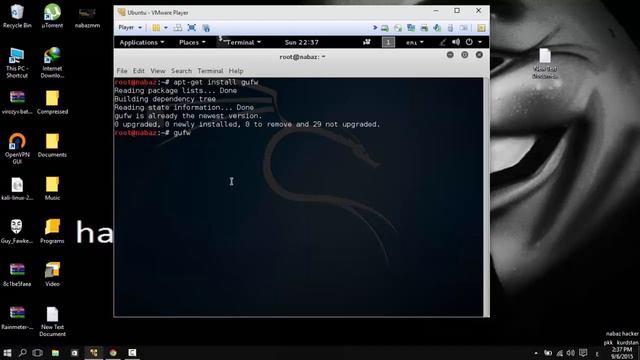
Task: Open File Explorer from taskbar
Action: (x=55, y=353)
